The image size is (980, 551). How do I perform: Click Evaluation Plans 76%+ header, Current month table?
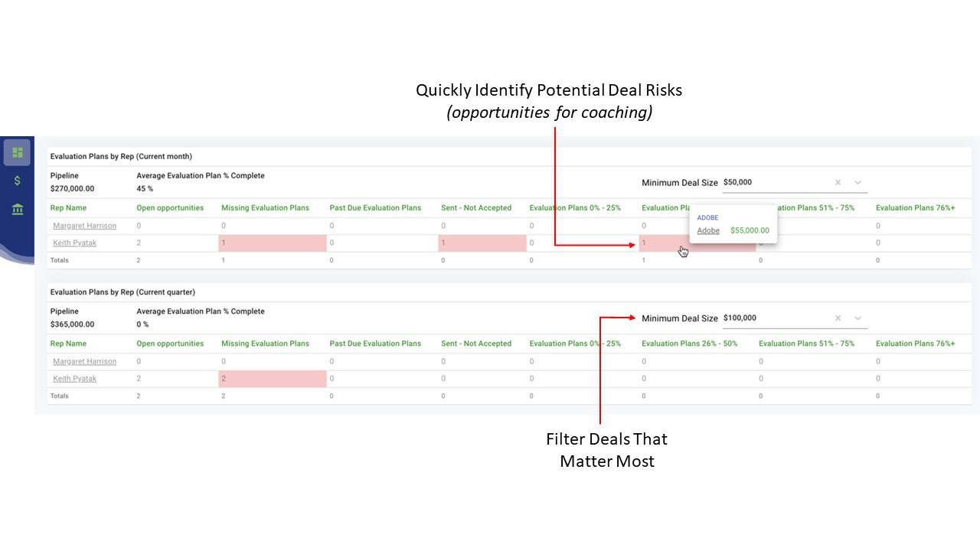pyautogui.click(x=915, y=208)
